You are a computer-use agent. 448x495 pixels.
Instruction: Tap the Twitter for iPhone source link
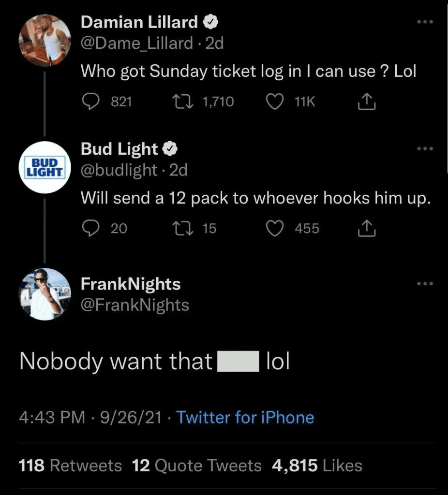pyautogui.click(x=245, y=417)
